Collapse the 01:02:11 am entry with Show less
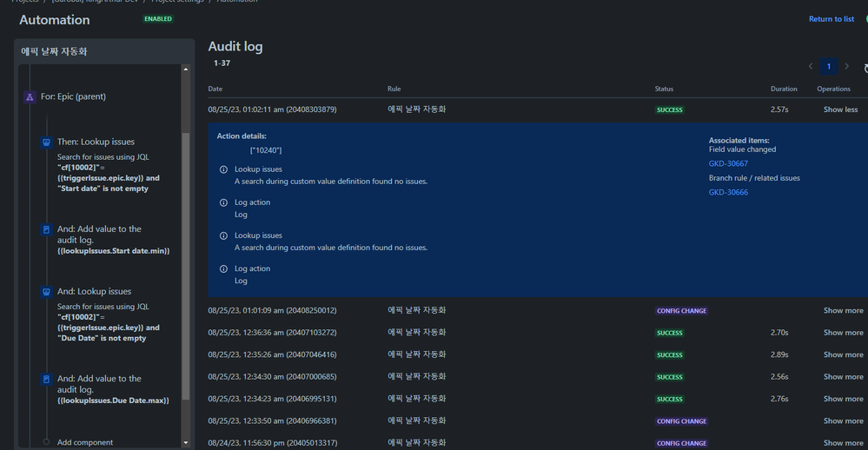The image size is (868, 450). tap(840, 109)
